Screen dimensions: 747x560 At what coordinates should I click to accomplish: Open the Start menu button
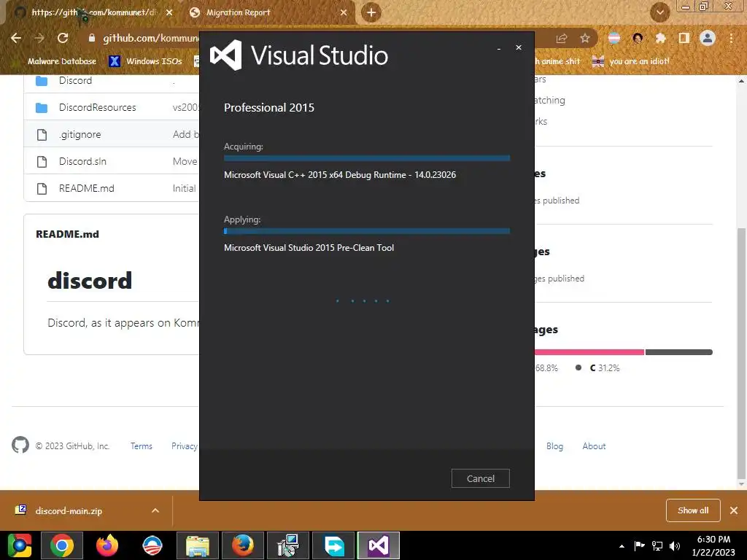pyautogui.click(x=19, y=545)
